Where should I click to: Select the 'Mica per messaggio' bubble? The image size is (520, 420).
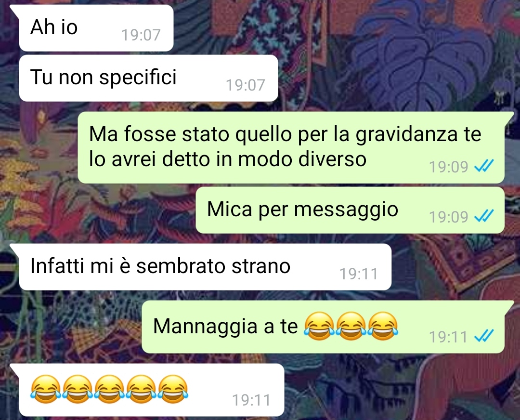[x=350, y=210]
